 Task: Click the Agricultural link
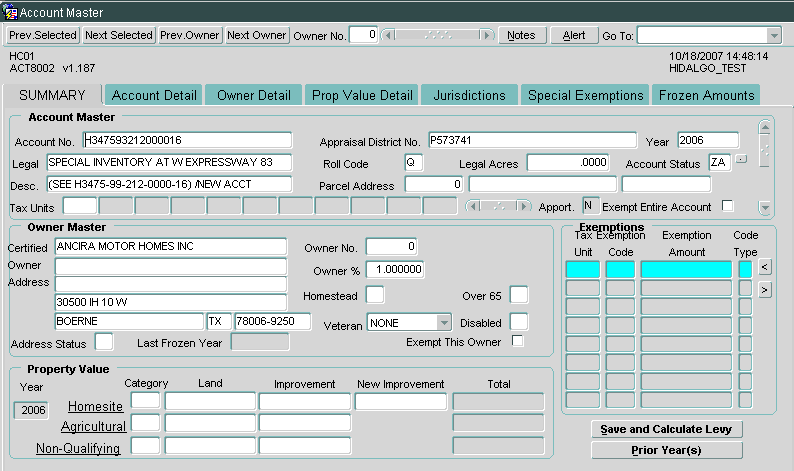tap(93, 427)
